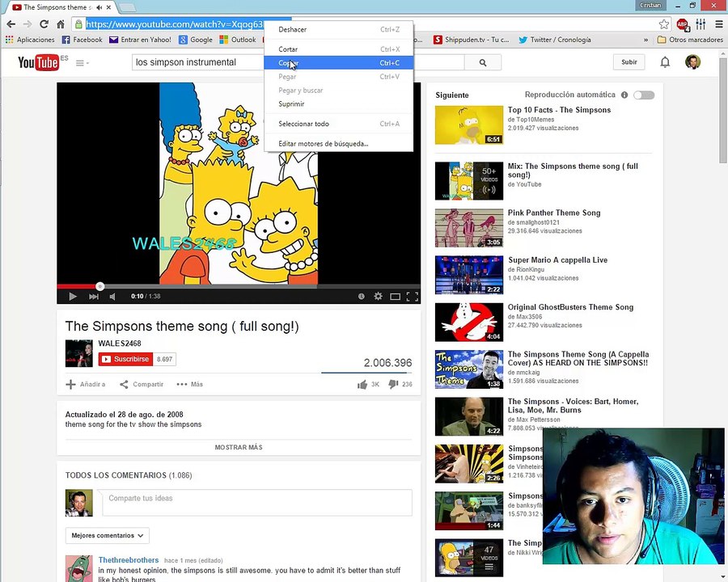This screenshot has height=582, width=728.
Task: Open Shippuden.tv bookmark
Action: click(472, 40)
